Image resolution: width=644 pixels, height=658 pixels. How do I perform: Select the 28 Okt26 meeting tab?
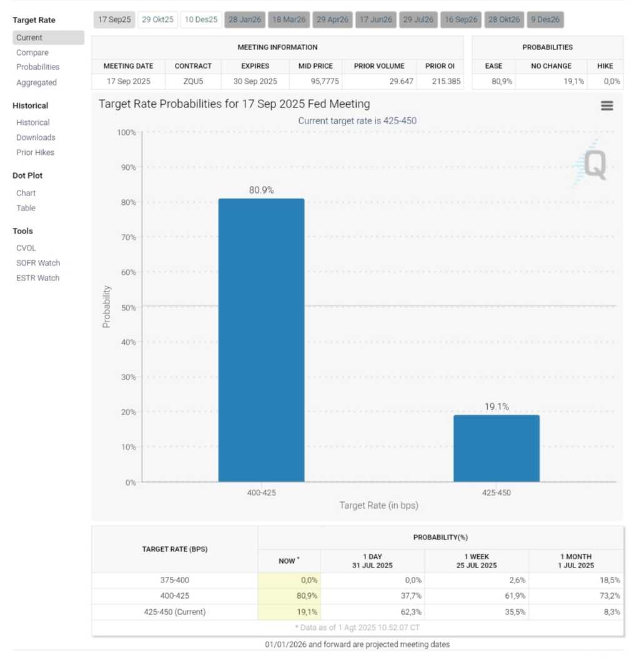504,20
